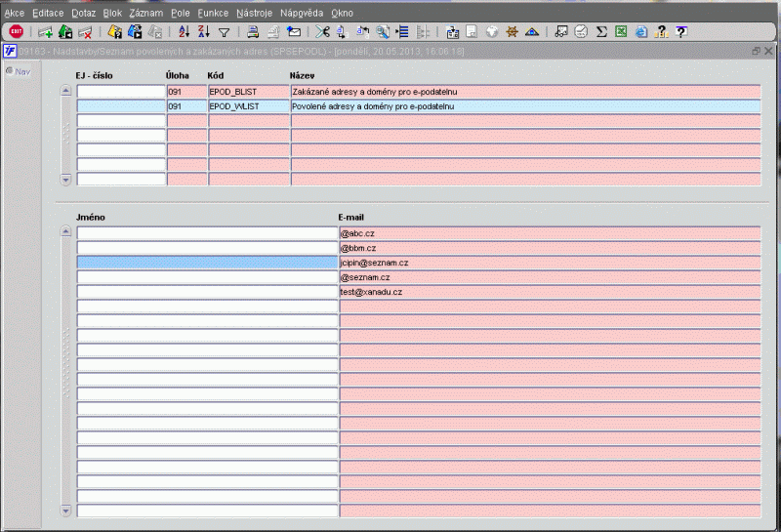Image resolution: width=781 pixels, height=532 pixels.
Task: Click the chart graph icon
Action: pos(561,32)
